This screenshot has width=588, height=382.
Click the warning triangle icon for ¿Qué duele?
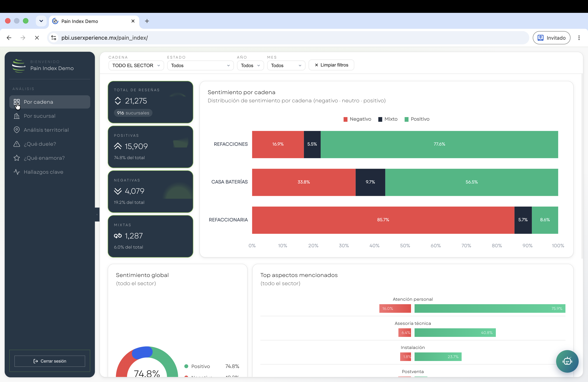click(x=17, y=144)
